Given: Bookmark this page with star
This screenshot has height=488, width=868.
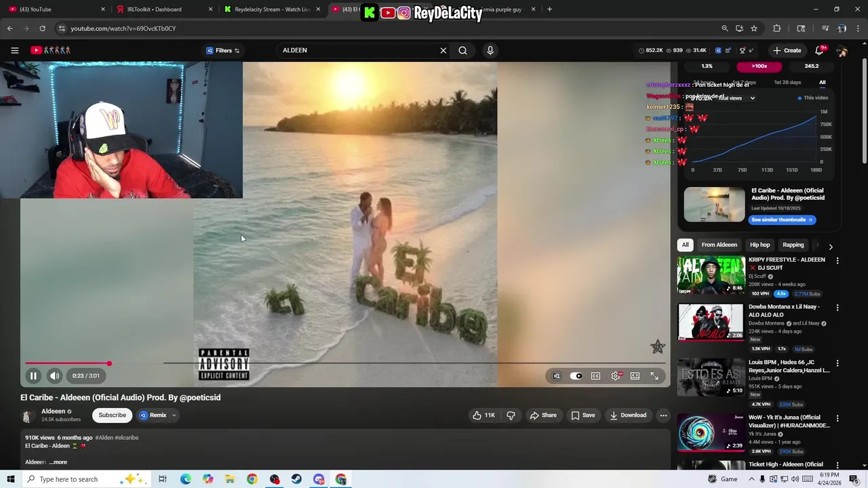Looking at the screenshot, I should [754, 28].
